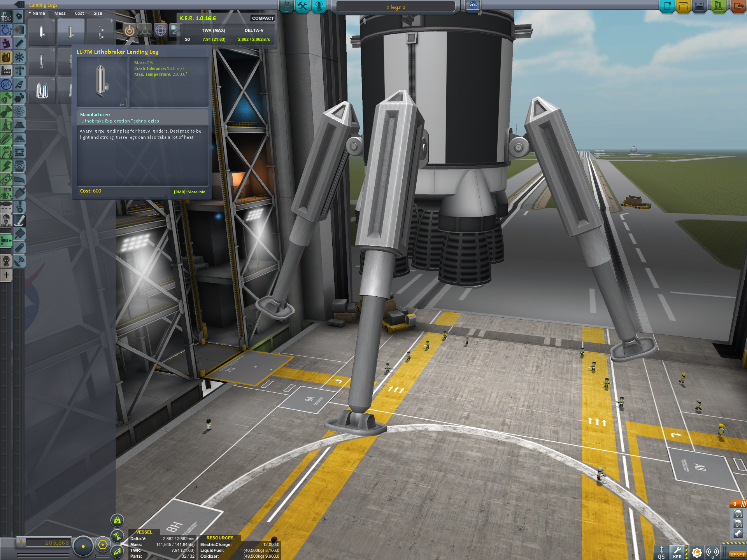Screen dimensions: 747x560
Task: Start a new craft
Action: [x=667, y=6]
